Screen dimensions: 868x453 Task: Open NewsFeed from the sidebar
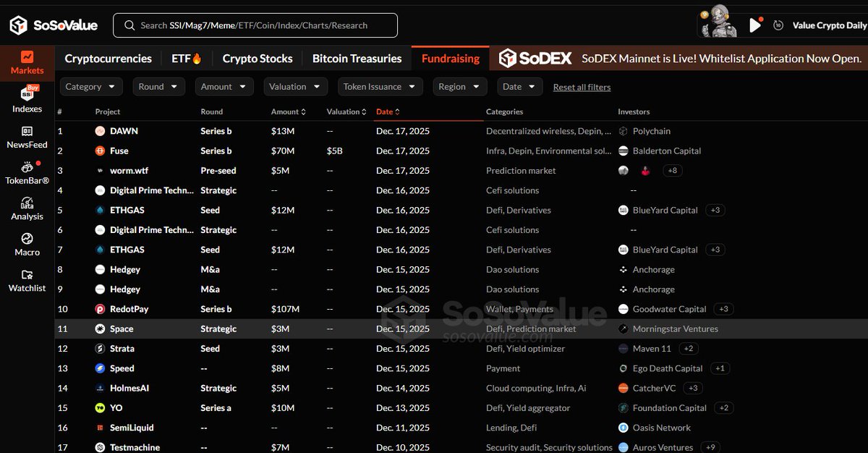coord(27,137)
